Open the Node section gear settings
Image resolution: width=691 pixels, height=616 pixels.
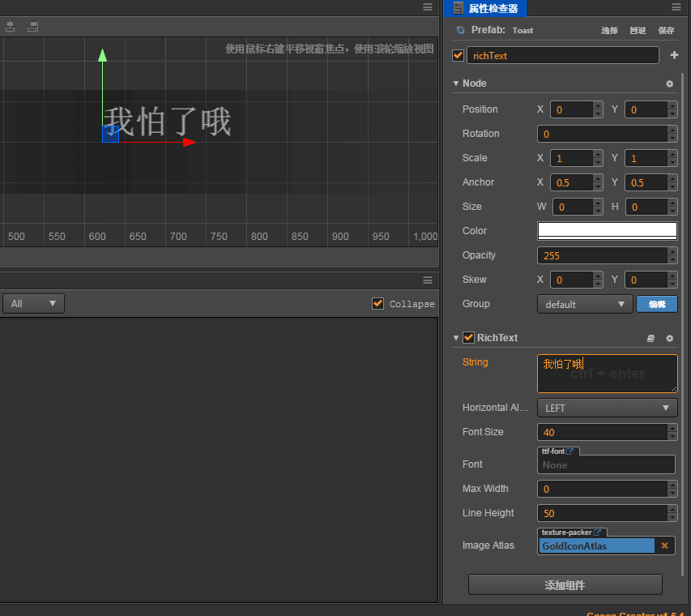pos(669,83)
